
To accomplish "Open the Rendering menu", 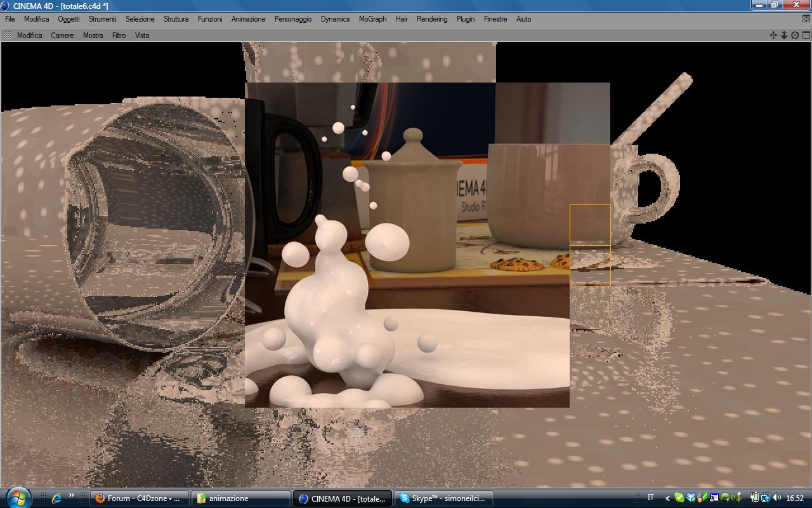I will coord(432,19).
